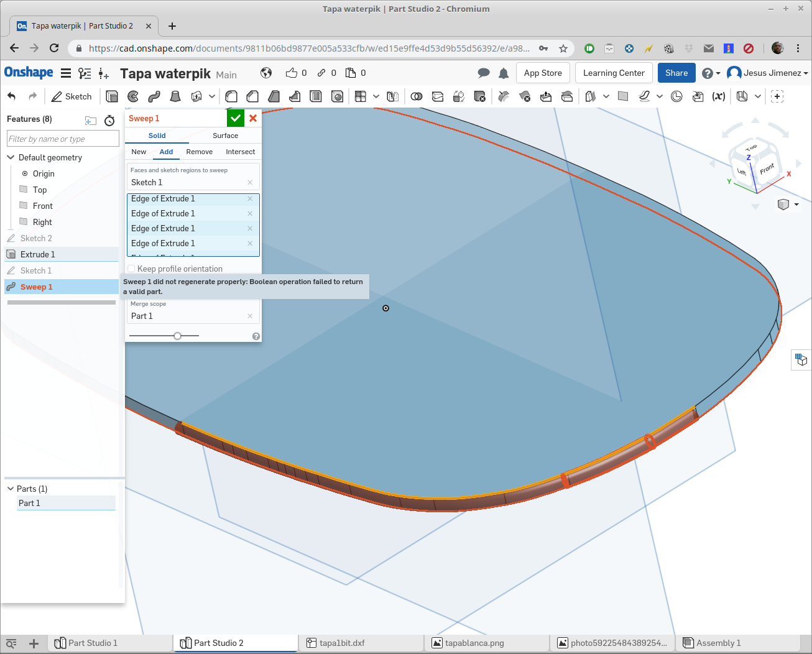Remove Part 1 from merge scope

250,316
